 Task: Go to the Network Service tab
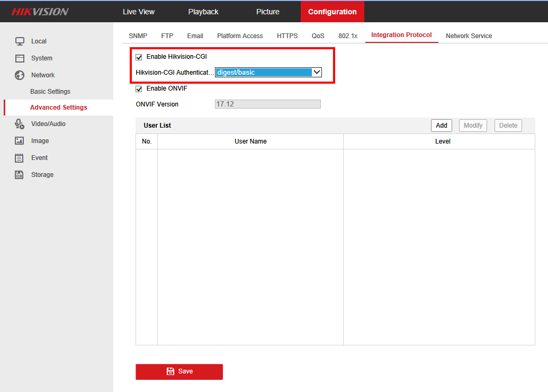point(469,35)
